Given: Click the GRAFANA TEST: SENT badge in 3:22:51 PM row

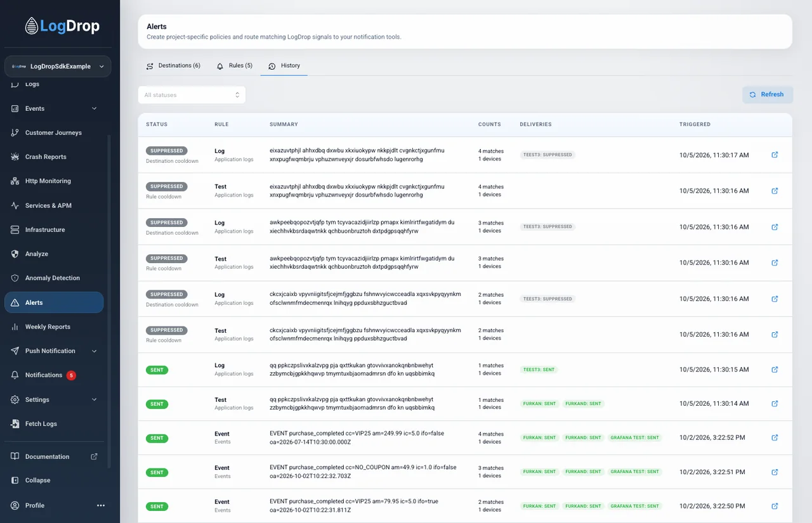Looking at the screenshot, I should tap(634, 472).
